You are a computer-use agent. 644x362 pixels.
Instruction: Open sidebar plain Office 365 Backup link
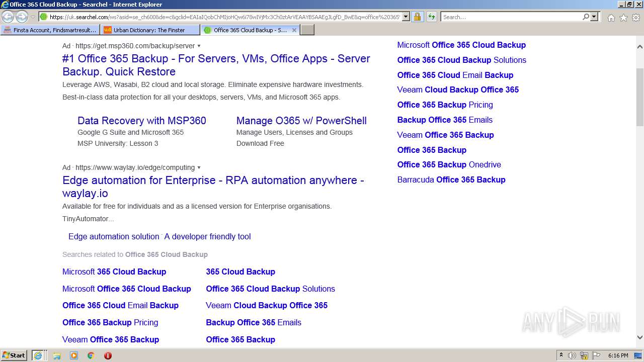click(x=432, y=150)
